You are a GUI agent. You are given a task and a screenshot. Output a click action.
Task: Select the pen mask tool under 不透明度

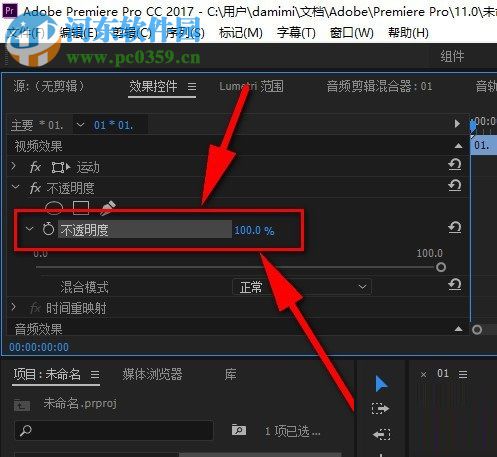click(108, 207)
